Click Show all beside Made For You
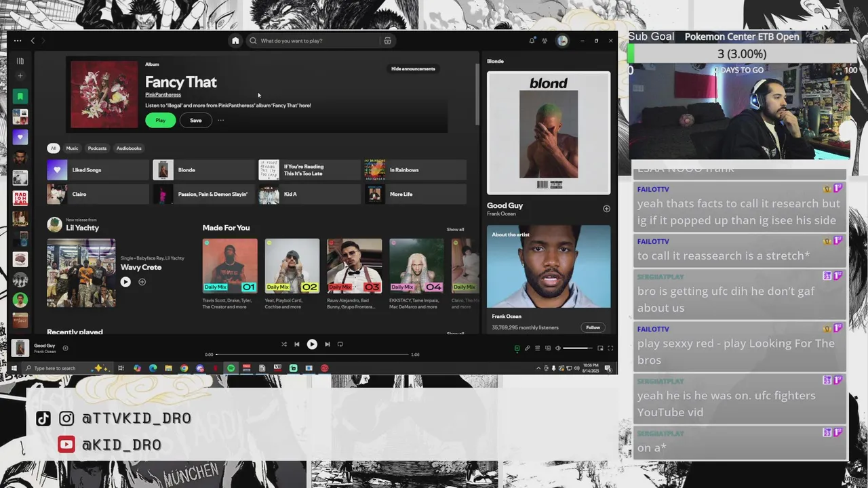The width and height of the screenshot is (868, 488). click(x=455, y=230)
